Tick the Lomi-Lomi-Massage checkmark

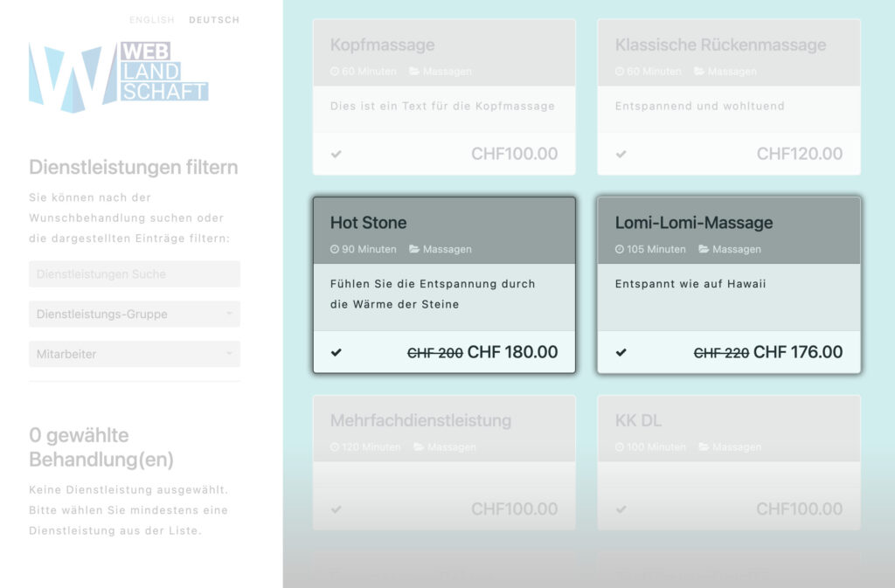click(621, 353)
